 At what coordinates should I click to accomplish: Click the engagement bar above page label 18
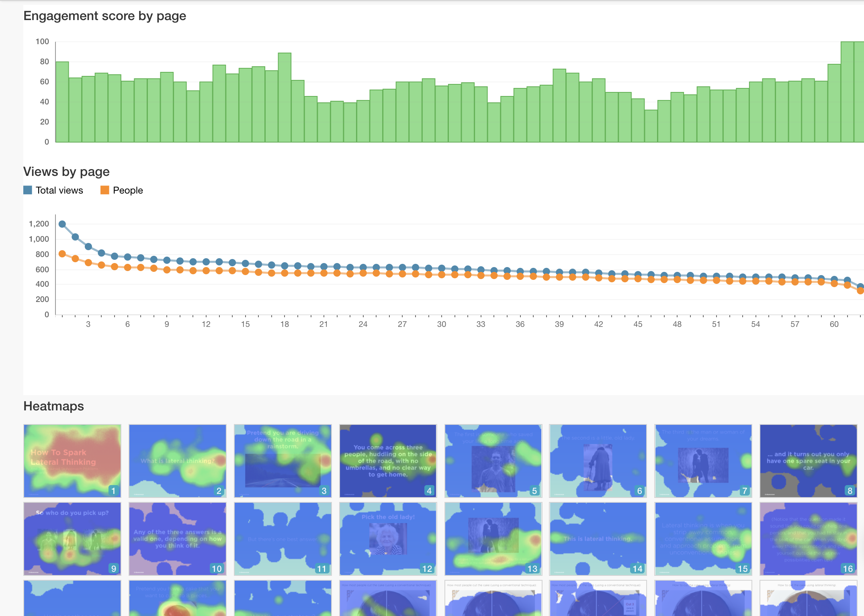point(284,96)
